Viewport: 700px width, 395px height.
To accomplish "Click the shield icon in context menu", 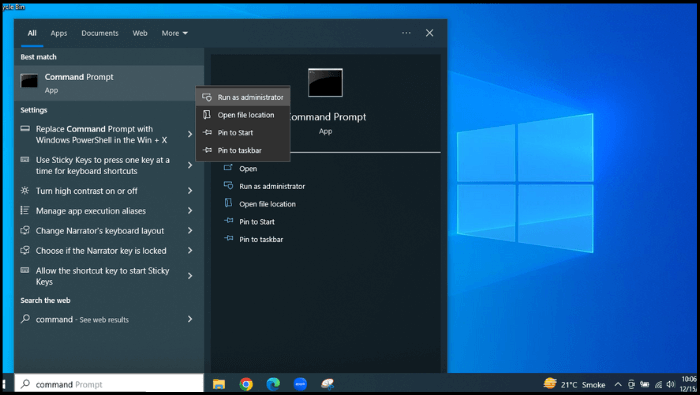I will click(x=207, y=97).
